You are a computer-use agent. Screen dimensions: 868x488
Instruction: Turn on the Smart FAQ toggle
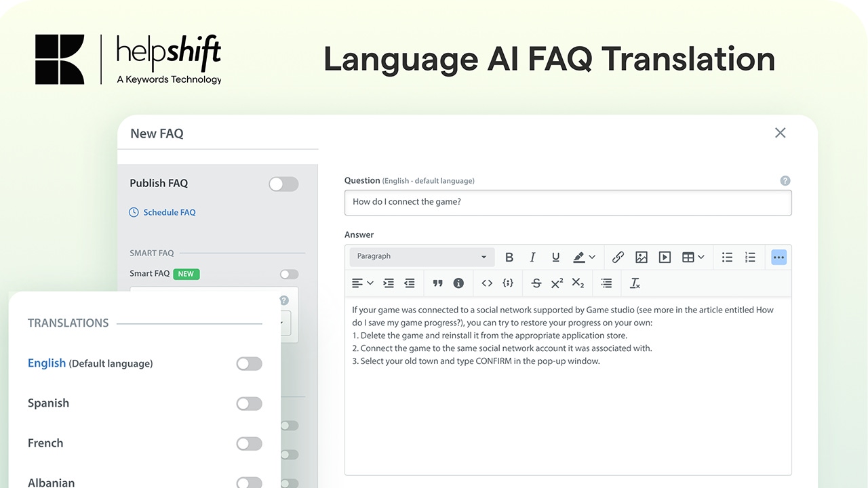point(289,274)
